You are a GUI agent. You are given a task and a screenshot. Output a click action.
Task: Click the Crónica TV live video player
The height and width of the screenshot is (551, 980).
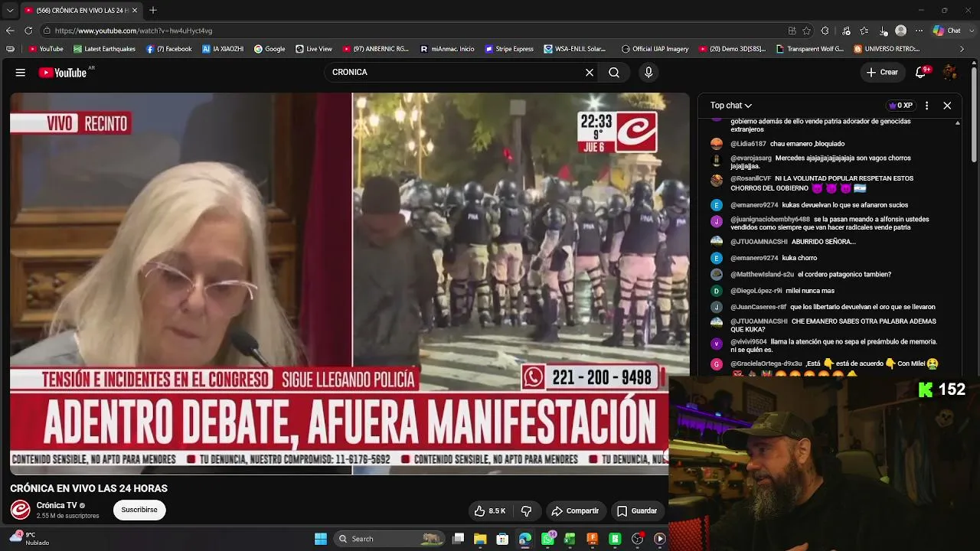tap(349, 283)
